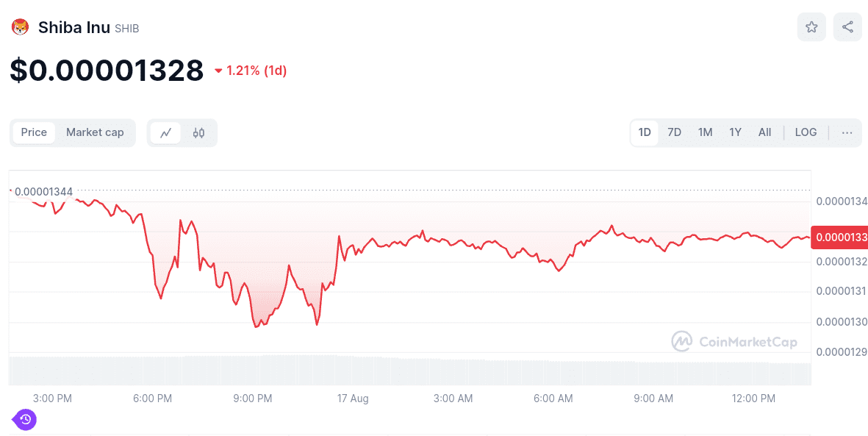Select the 7D time range
Screen dimensions: 868x436
click(674, 132)
